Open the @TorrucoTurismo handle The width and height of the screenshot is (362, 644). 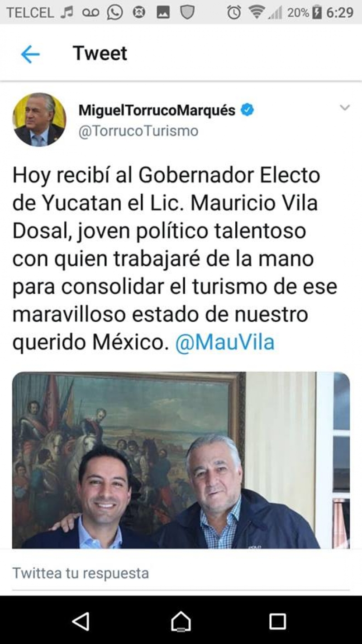click(138, 131)
